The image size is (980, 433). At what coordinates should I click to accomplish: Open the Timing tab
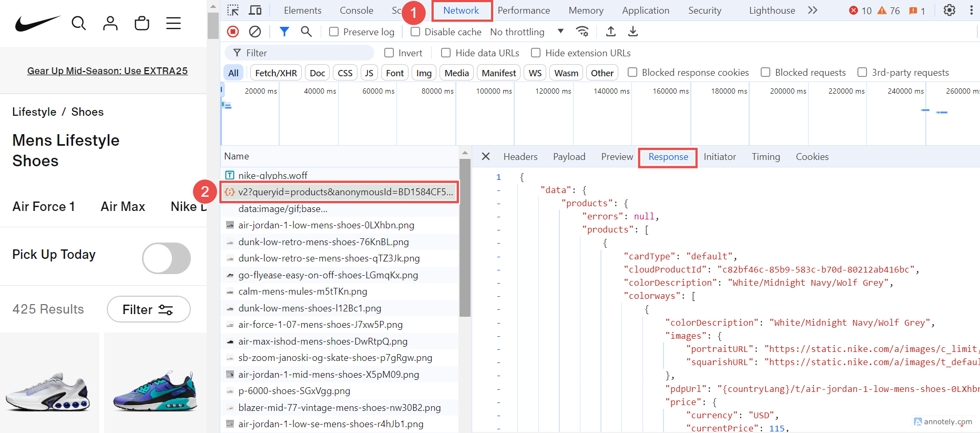click(765, 156)
